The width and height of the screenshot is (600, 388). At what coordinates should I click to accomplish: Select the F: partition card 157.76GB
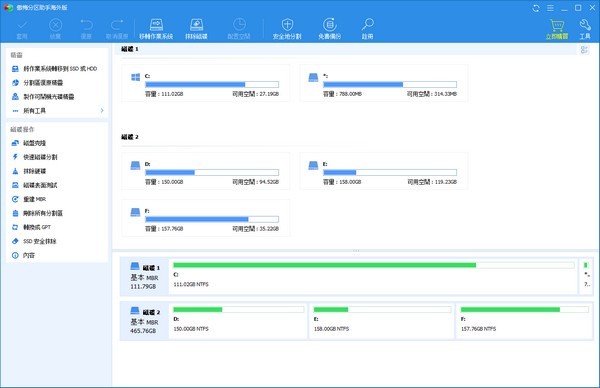[x=205, y=218]
